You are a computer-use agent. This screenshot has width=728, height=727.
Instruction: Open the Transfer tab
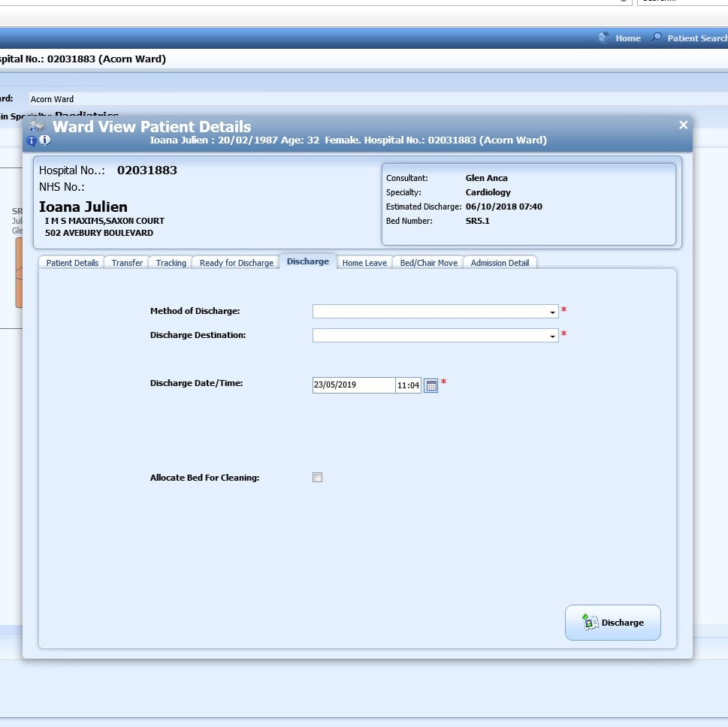coord(127,263)
